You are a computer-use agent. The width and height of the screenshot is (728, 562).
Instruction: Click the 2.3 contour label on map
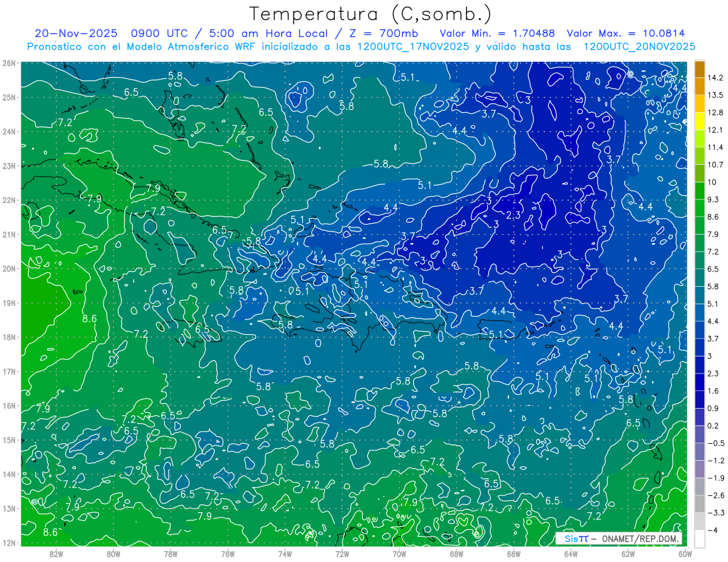coord(514,215)
